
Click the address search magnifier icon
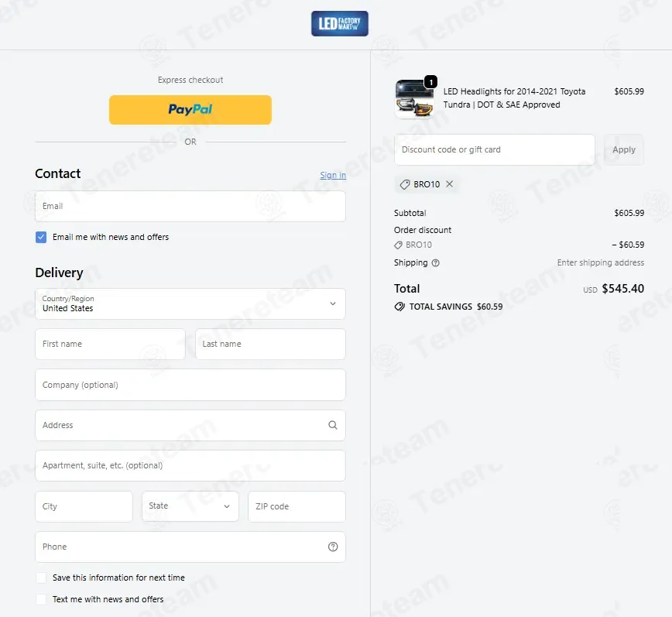(x=333, y=425)
